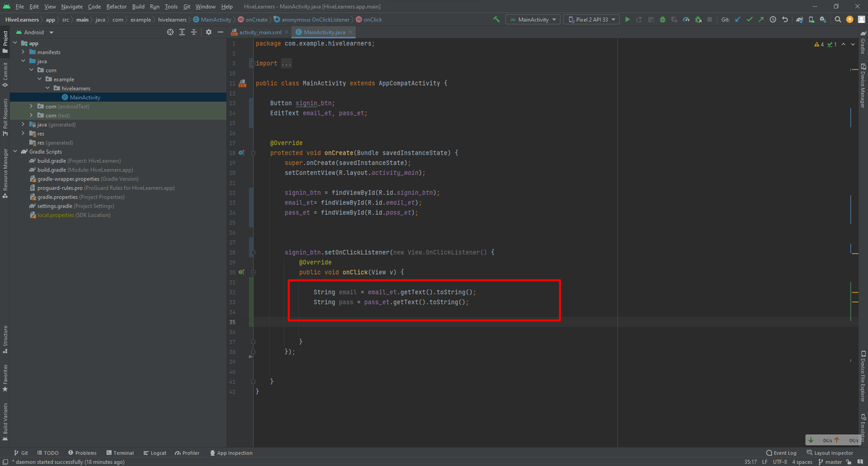
Task: Start debugging with the bug icon
Action: pyautogui.click(x=663, y=20)
